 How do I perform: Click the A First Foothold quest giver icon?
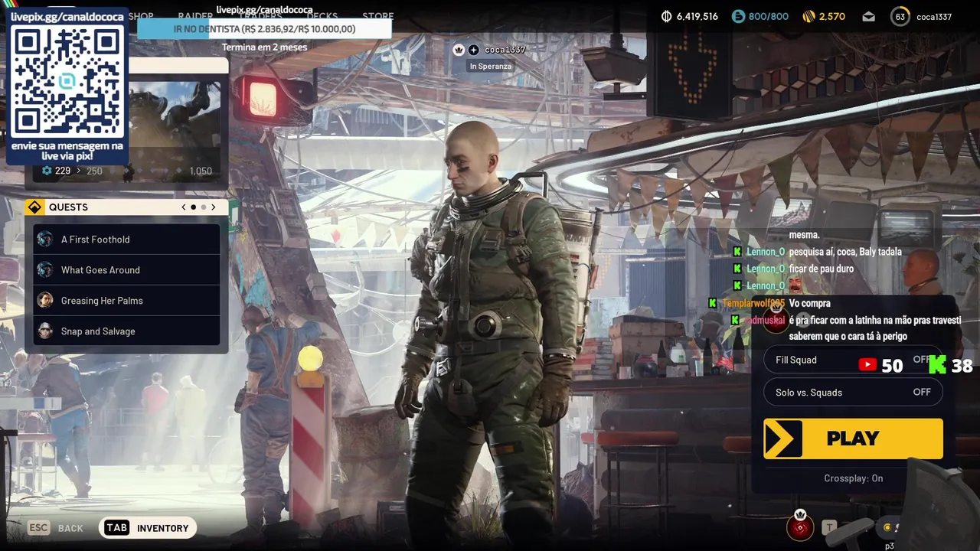pos(45,239)
